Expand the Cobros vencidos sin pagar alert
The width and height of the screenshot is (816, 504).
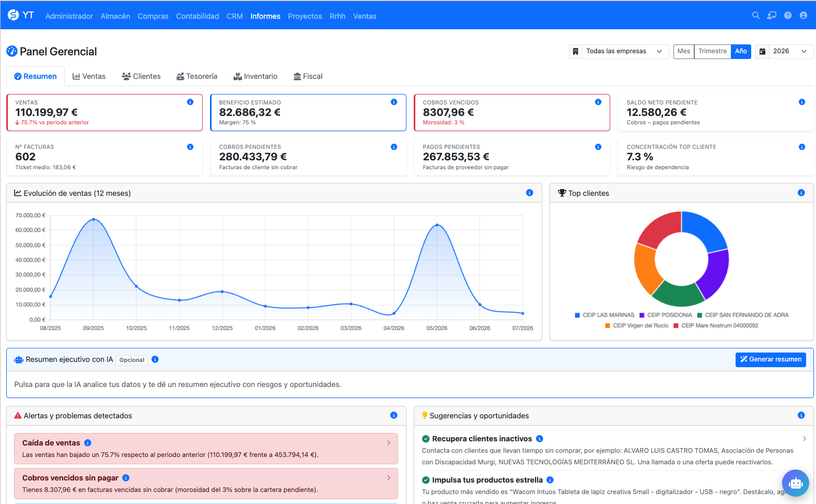[206, 484]
